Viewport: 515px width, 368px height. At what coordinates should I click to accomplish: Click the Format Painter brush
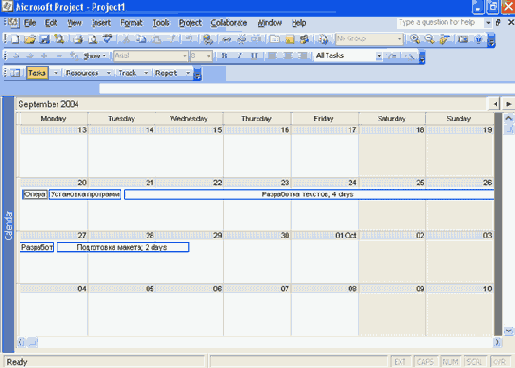[172, 39]
